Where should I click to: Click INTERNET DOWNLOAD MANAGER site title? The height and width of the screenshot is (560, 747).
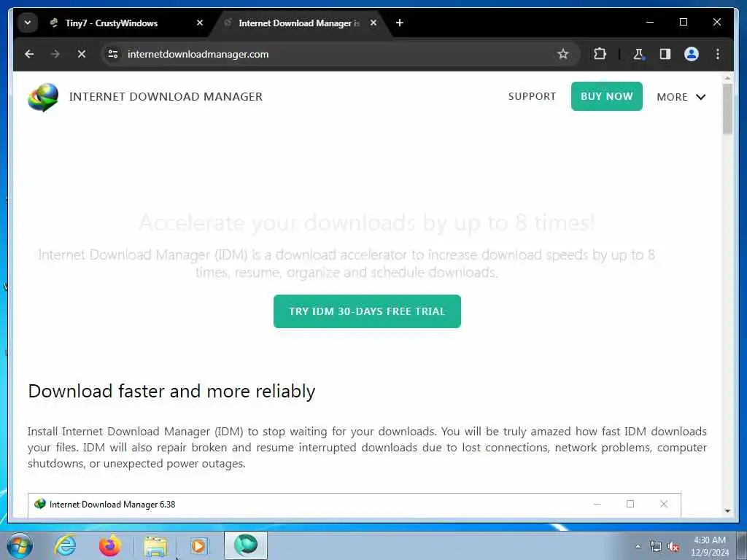166,97
